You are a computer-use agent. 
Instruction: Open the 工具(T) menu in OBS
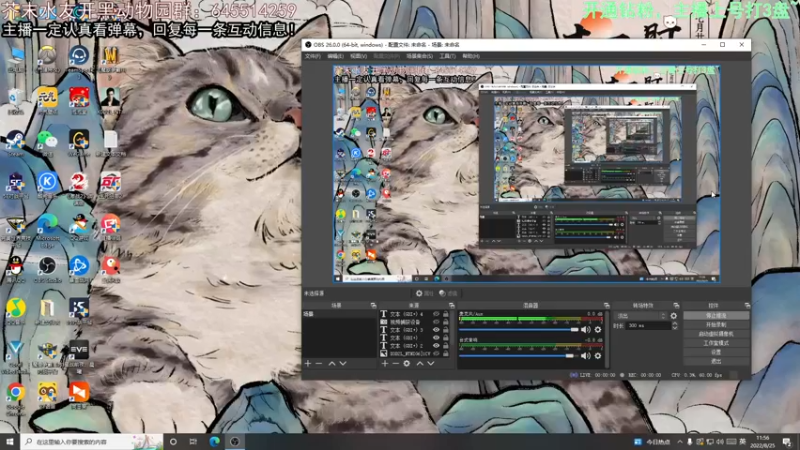coord(447,56)
